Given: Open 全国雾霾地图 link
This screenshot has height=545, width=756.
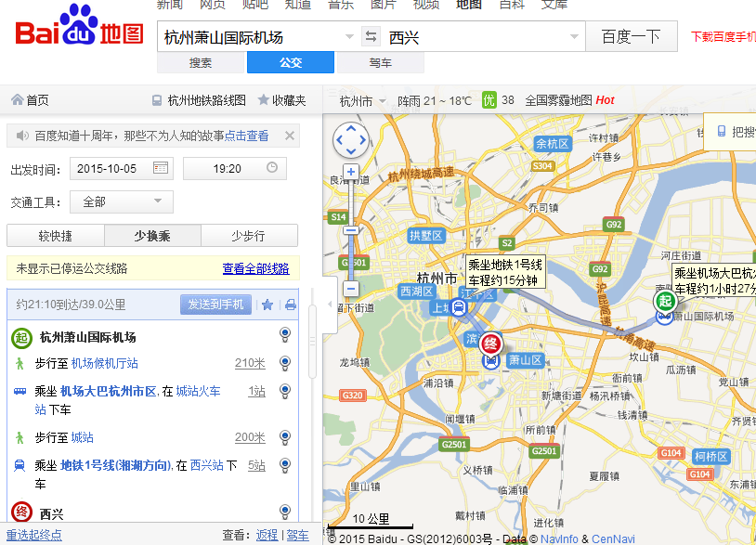Looking at the screenshot, I should [x=559, y=100].
